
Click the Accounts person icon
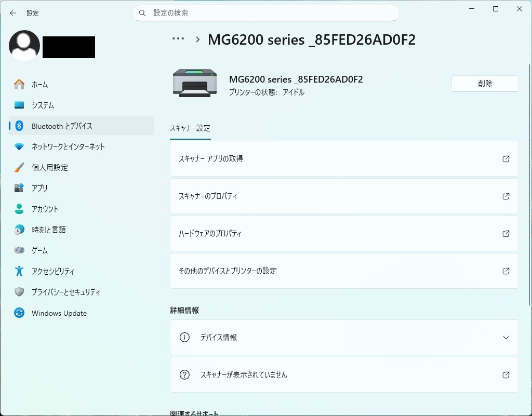coord(19,209)
